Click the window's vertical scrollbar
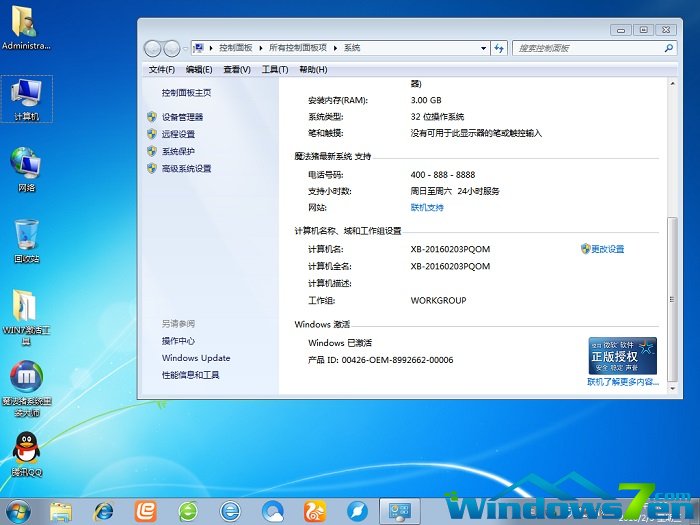The image size is (700, 525). [675, 200]
